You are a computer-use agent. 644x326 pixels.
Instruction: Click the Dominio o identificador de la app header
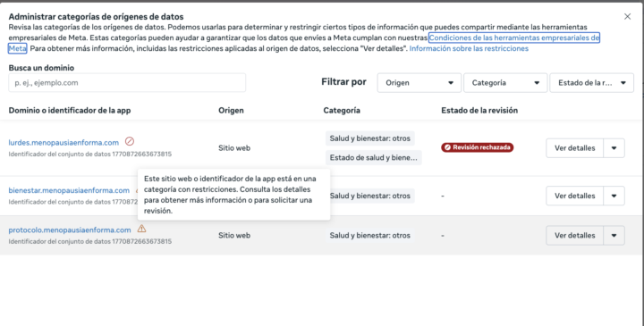pyautogui.click(x=70, y=111)
